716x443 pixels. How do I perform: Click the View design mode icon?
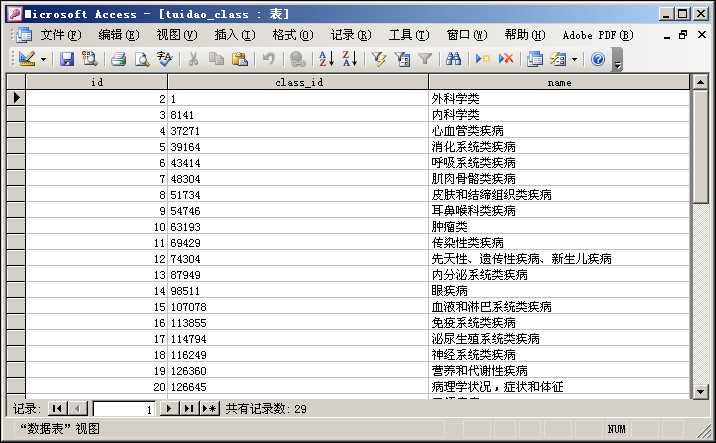click(27, 59)
